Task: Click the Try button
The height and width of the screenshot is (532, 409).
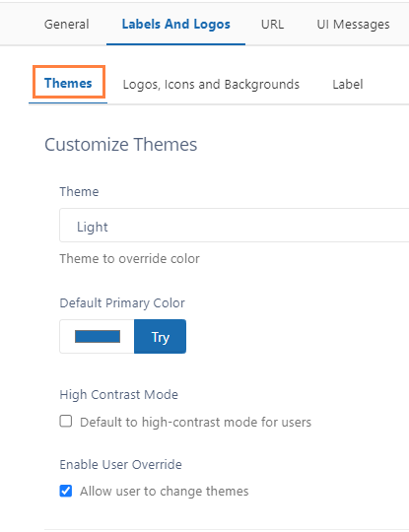Action: point(161,337)
